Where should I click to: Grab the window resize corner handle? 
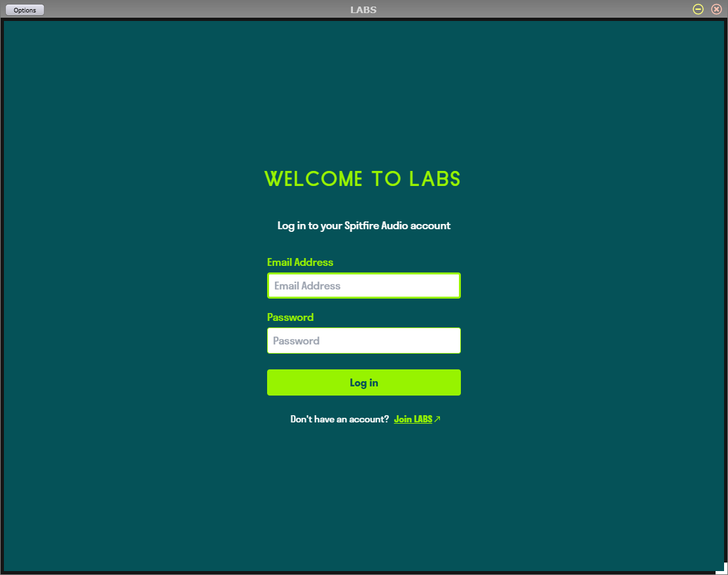[x=722, y=568]
